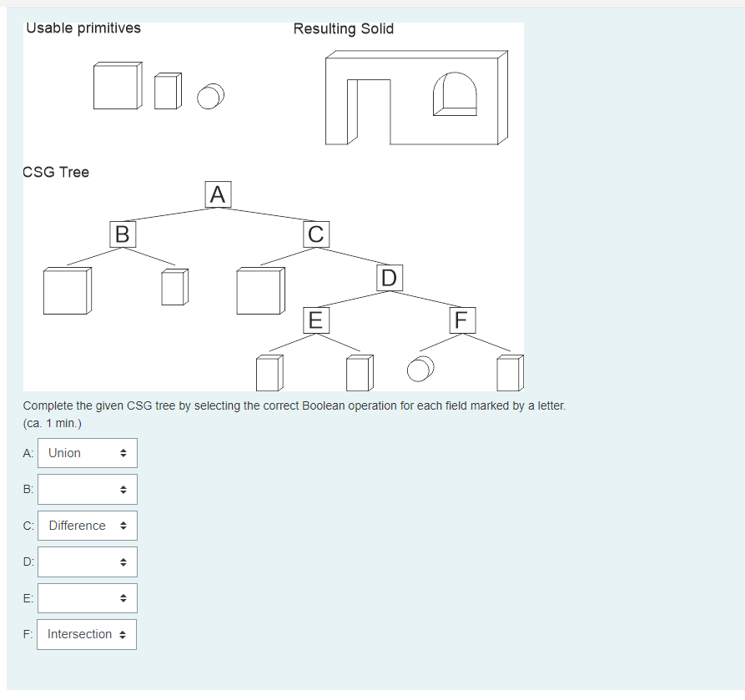Image resolution: width=745 pixels, height=700 pixels.
Task: Click the rightmost box under node F
Action: point(510,373)
